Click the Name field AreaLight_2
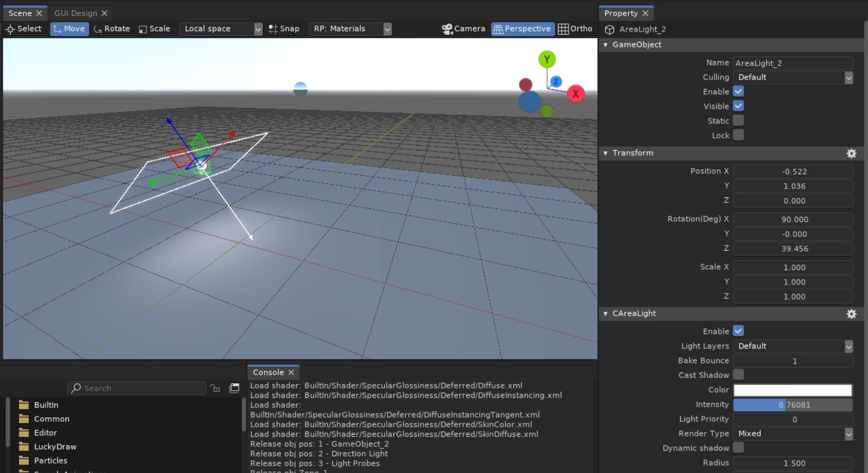The width and height of the screenshot is (868, 473). click(x=793, y=63)
